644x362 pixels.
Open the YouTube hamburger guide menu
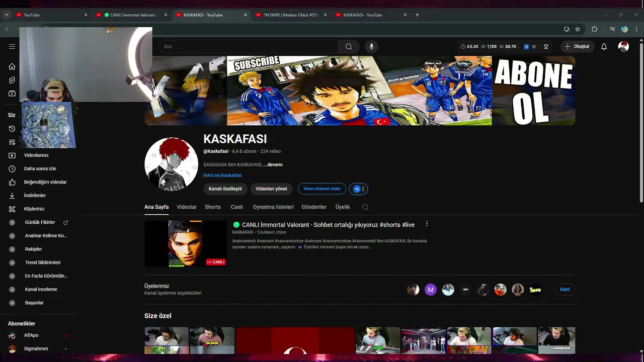point(12,46)
